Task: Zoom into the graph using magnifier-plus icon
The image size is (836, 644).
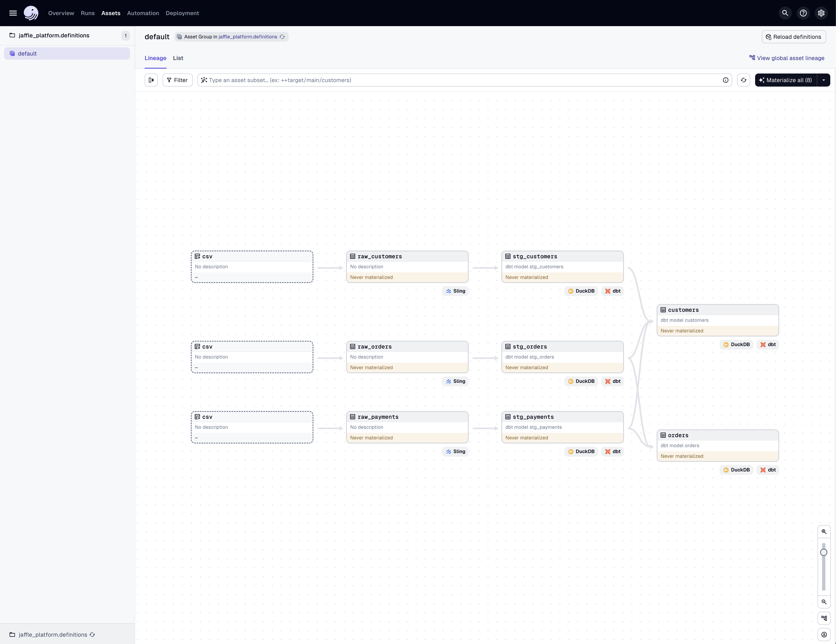Action: pos(824,531)
